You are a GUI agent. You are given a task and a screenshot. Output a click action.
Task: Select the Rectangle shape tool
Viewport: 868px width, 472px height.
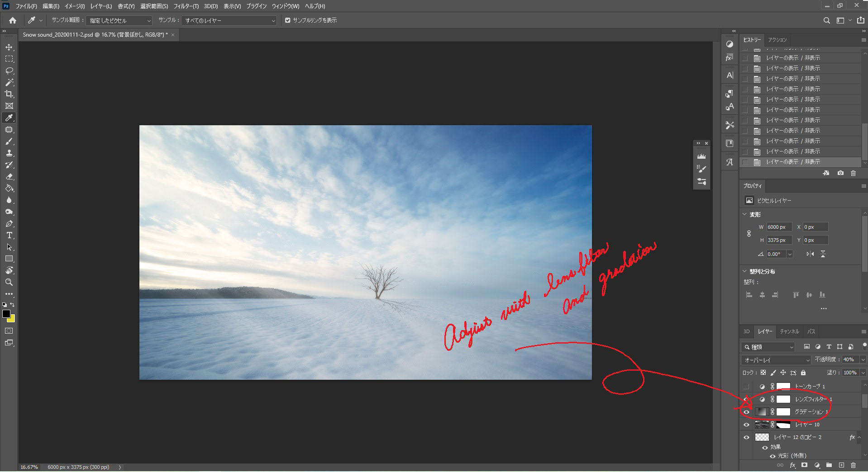coord(9,259)
